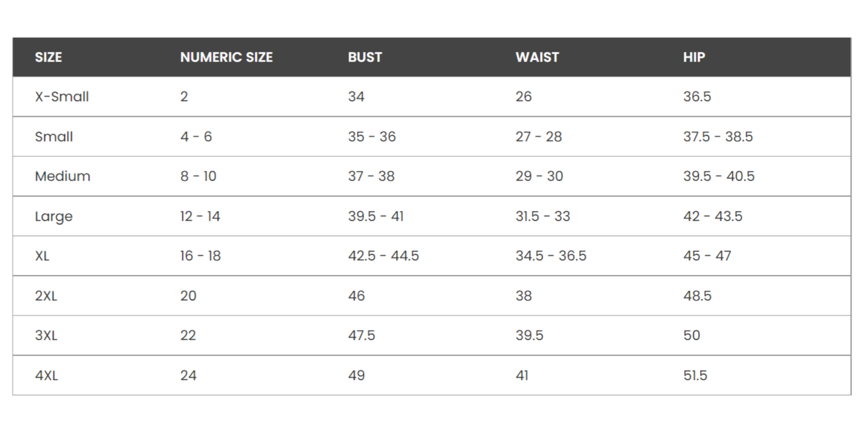Click the WAIST column header
Image resolution: width=868 pixels, height=434 pixels.
point(537,57)
